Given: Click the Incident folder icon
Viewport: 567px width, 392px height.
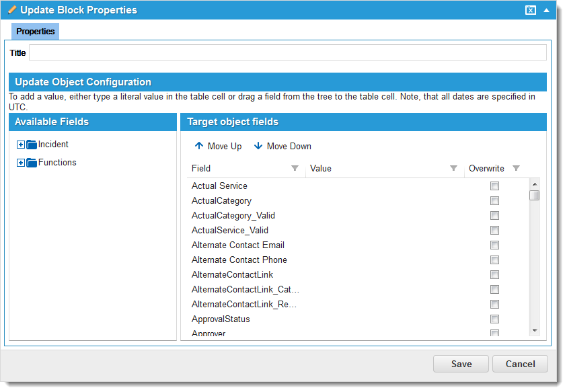Looking at the screenshot, I should point(32,145).
